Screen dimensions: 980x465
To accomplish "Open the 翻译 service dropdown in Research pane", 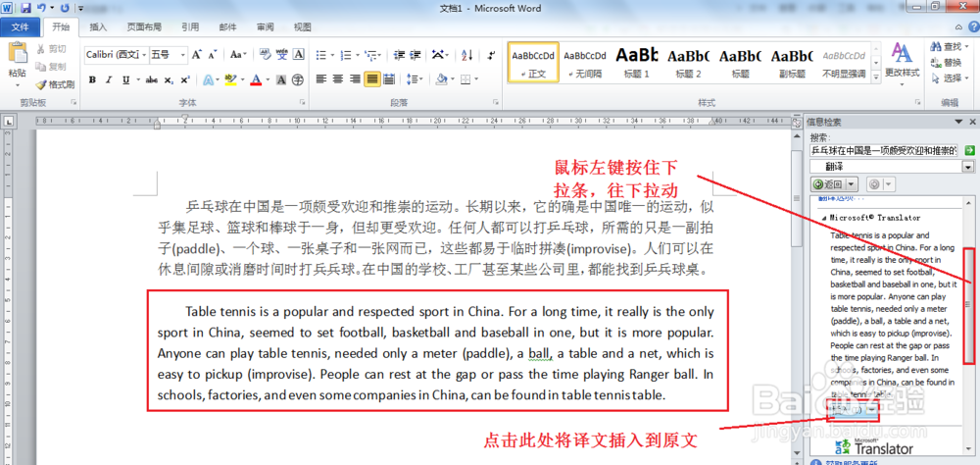I will click(x=969, y=167).
